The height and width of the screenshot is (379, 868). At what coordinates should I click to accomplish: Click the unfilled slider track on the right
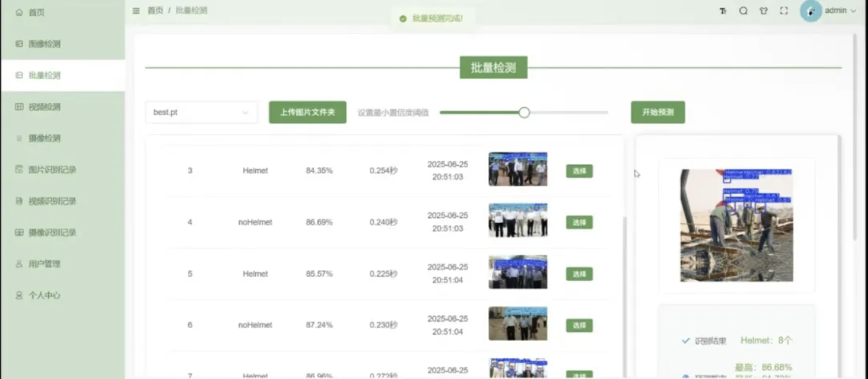tap(569, 112)
